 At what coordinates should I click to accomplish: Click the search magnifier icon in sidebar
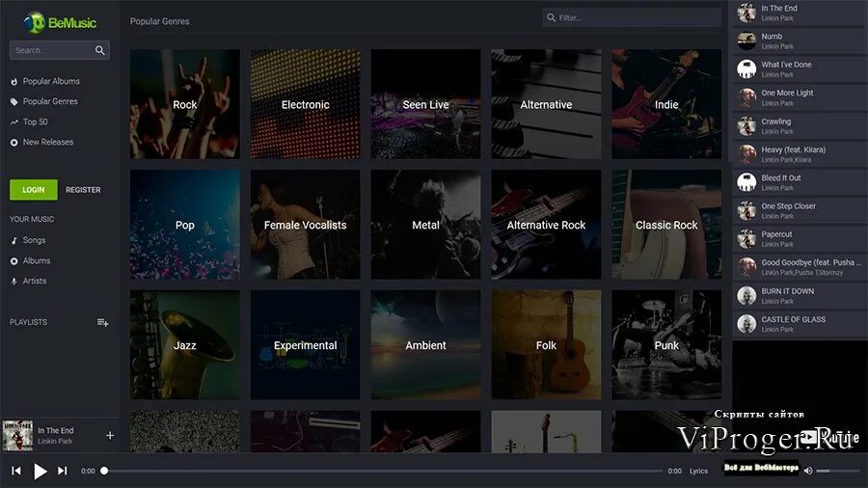click(99, 50)
